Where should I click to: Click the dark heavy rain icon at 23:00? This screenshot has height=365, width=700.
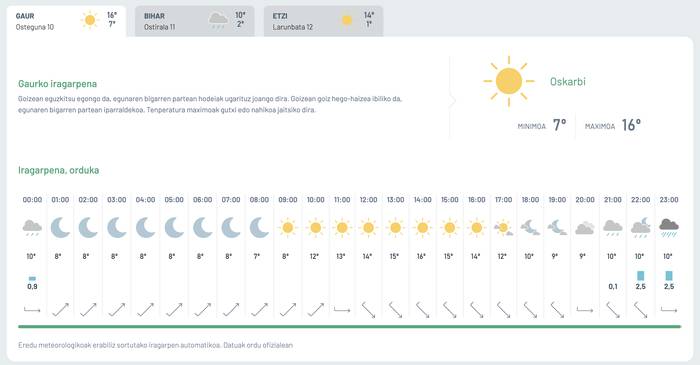click(x=669, y=228)
